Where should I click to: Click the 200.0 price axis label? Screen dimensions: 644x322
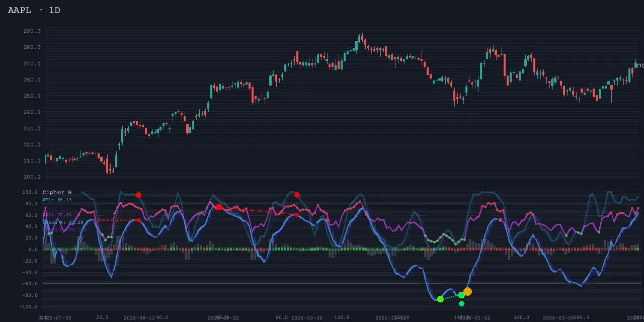point(32,177)
